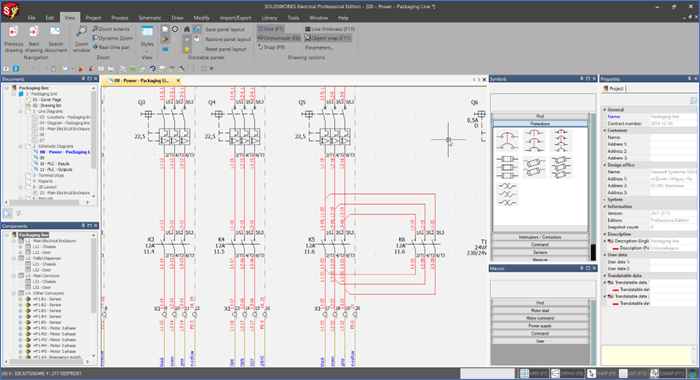Toggle ORTHO (F8) in the status bar
700x380 pixels.
[567, 373]
